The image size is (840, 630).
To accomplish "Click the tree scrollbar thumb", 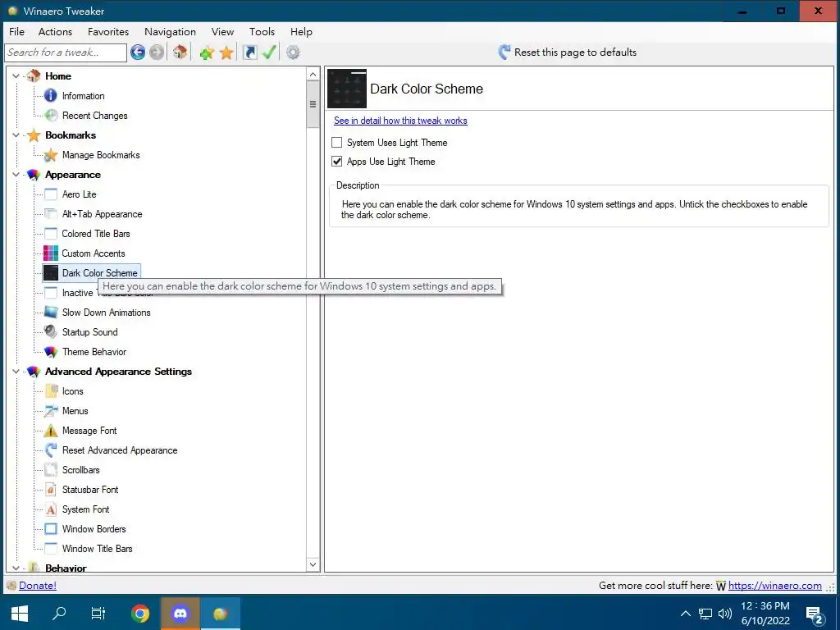I will [x=313, y=104].
